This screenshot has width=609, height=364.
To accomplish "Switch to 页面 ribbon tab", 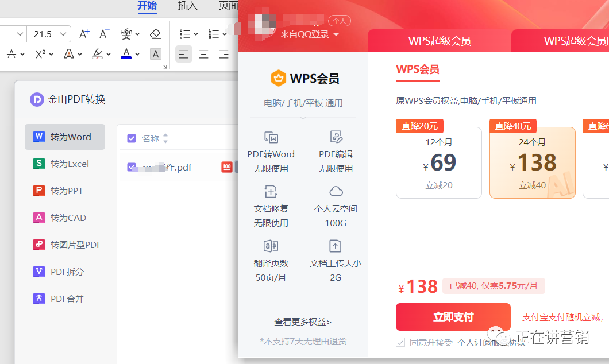I will pyautogui.click(x=229, y=6).
